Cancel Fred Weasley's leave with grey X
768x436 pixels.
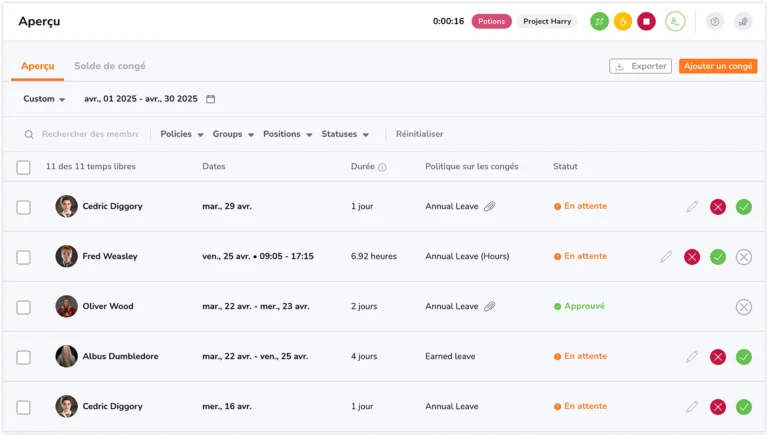click(x=744, y=257)
